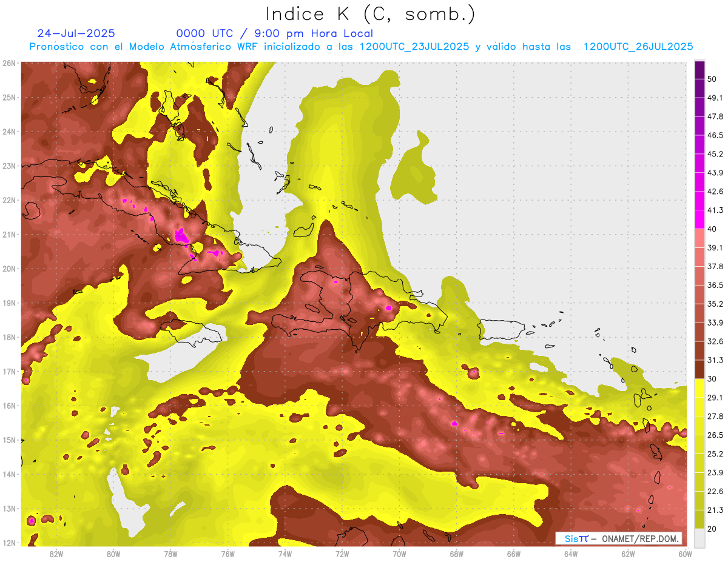This screenshot has height=562, width=728.
Task: Click legend value "35.2"
Action: [715, 304]
